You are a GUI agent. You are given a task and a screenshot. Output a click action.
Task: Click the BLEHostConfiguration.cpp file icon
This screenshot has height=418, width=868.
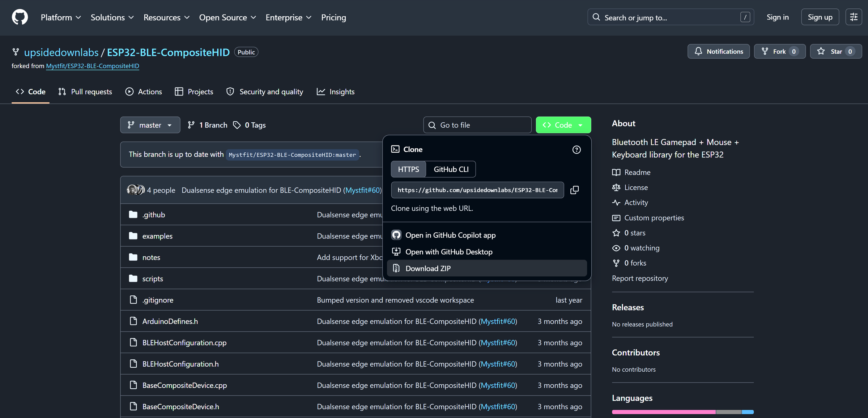point(133,343)
